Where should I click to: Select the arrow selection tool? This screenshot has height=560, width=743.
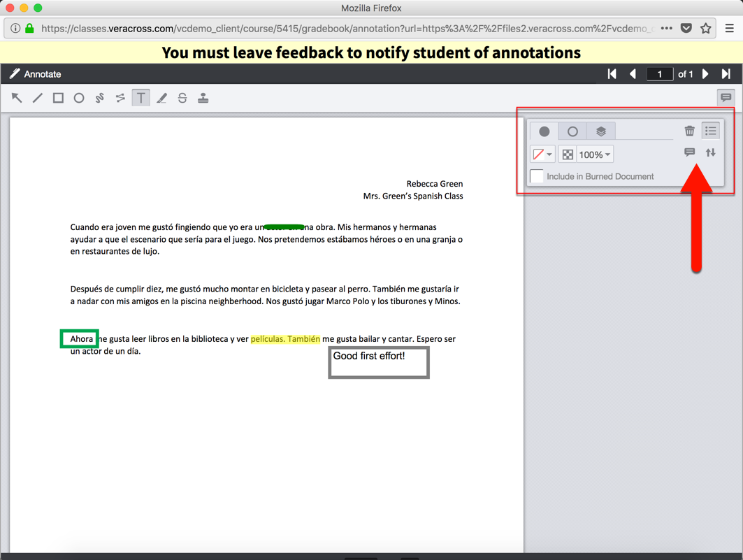coord(17,98)
